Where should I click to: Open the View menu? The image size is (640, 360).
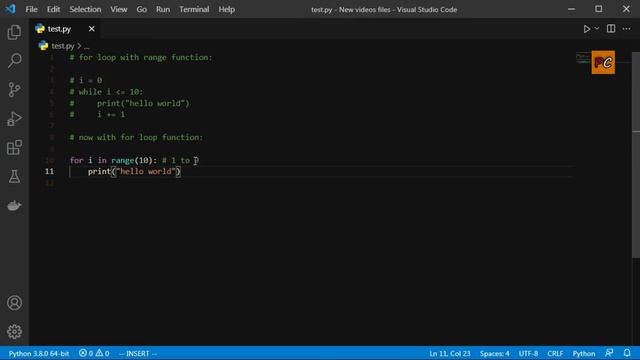point(119,9)
